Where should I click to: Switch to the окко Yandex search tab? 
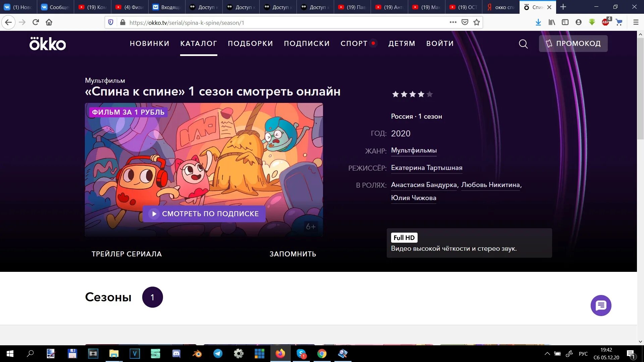pyautogui.click(x=501, y=7)
